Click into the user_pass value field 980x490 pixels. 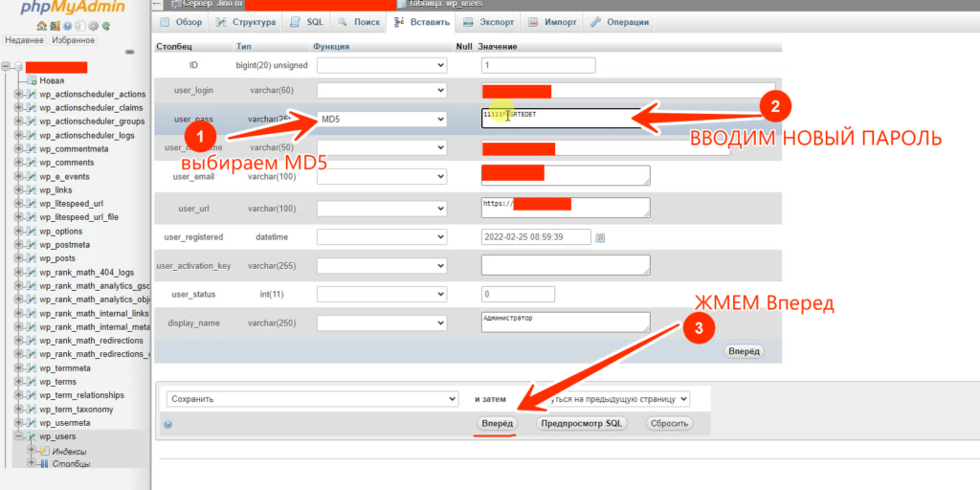pyautogui.click(x=555, y=118)
